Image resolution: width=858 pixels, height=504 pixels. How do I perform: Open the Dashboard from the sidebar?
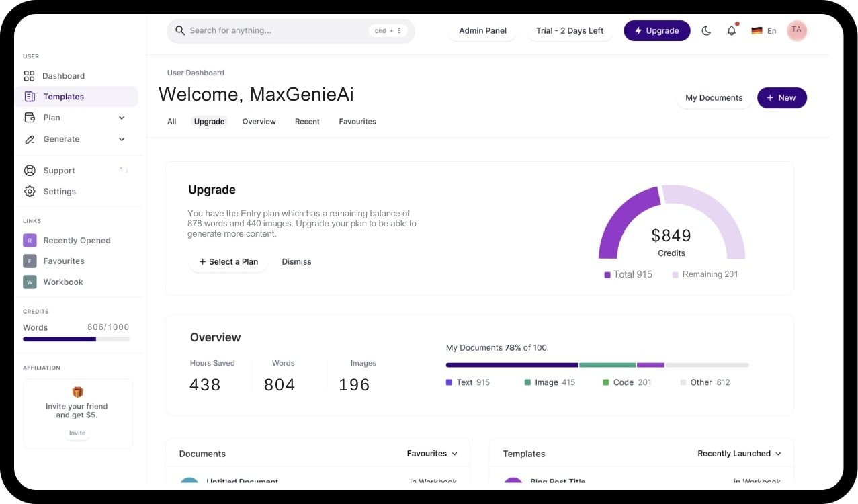(63, 76)
